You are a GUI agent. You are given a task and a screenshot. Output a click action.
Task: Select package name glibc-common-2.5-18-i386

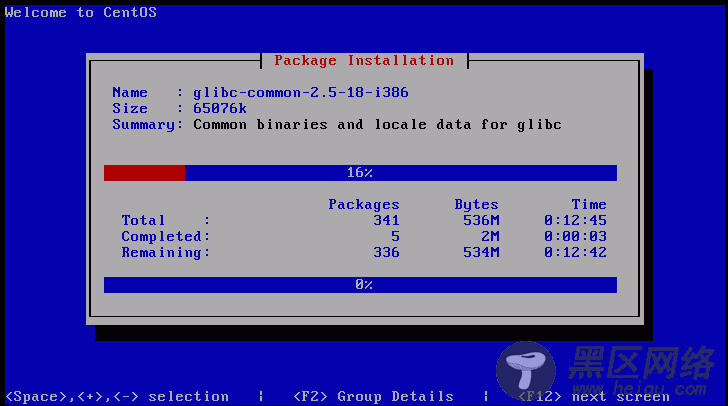tap(301, 93)
